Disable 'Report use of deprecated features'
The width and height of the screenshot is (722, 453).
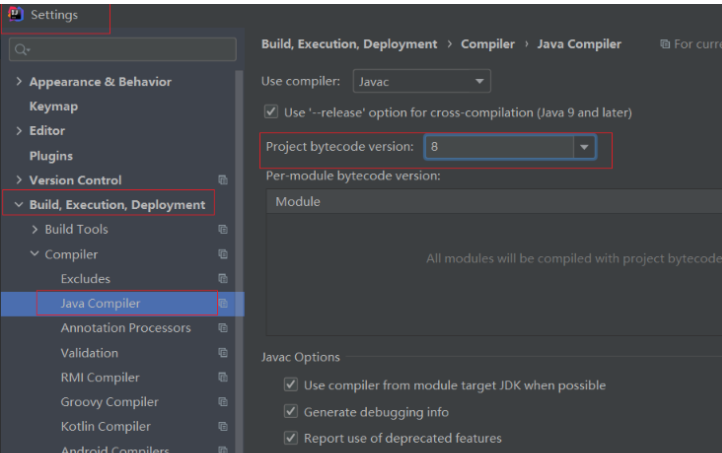291,438
